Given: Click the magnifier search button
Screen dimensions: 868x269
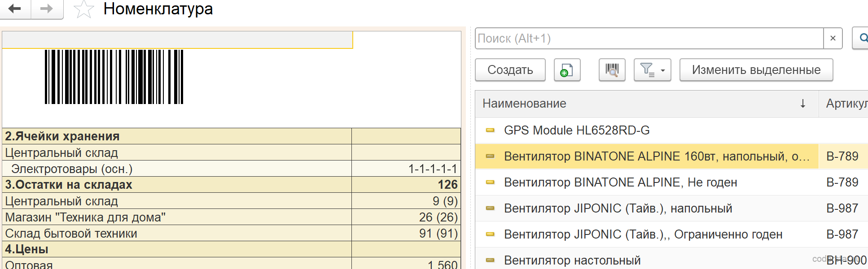Looking at the screenshot, I should click(x=861, y=39).
